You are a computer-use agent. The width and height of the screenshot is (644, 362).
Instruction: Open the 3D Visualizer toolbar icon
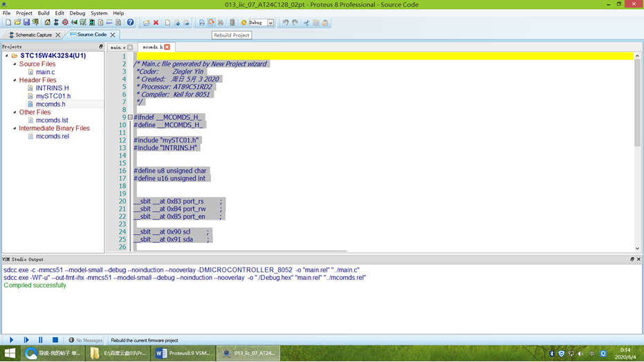pyautogui.click(x=74, y=23)
